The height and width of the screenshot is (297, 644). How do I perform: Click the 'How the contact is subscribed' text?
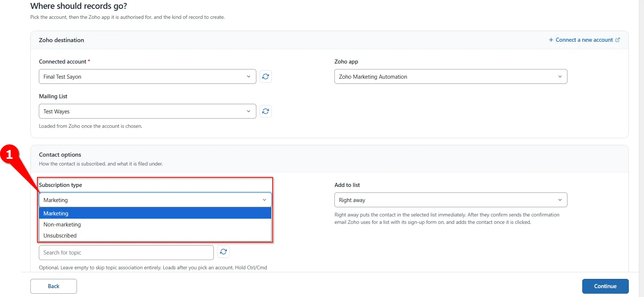[x=101, y=164]
